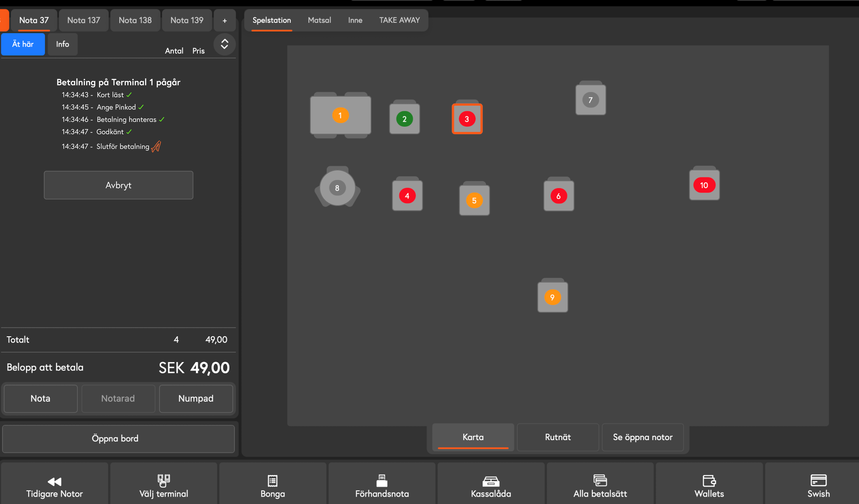
Task: Open the TAKE AWAY section
Action: coord(399,20)
